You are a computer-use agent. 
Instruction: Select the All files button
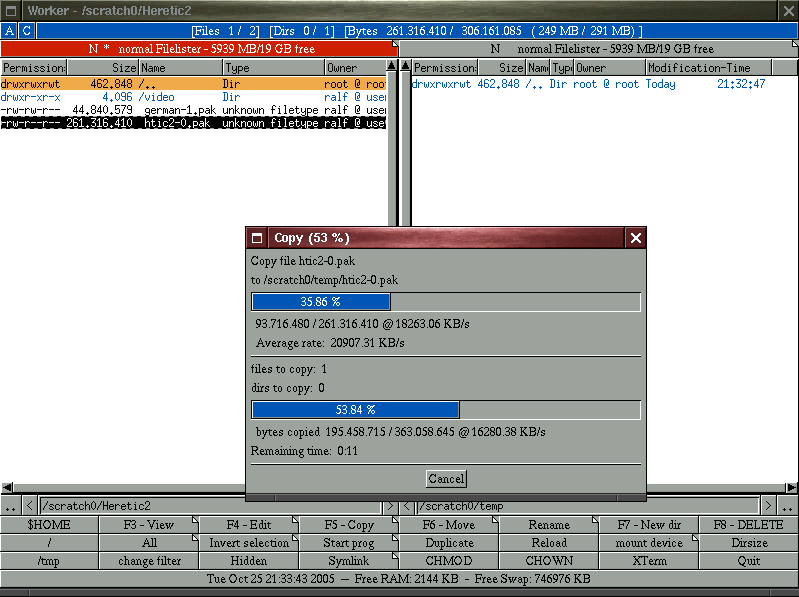149,543
